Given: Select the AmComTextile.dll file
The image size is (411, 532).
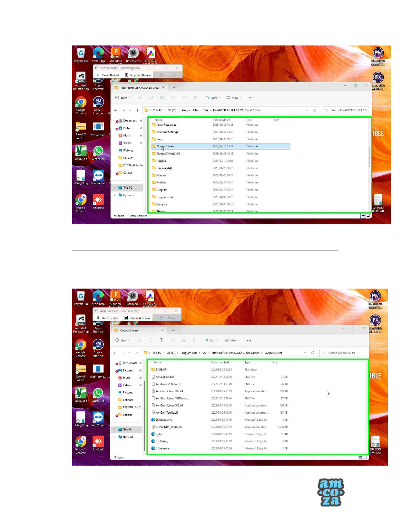Looking at the screenshot, I should pyautogui.click(x=167, y=412).
